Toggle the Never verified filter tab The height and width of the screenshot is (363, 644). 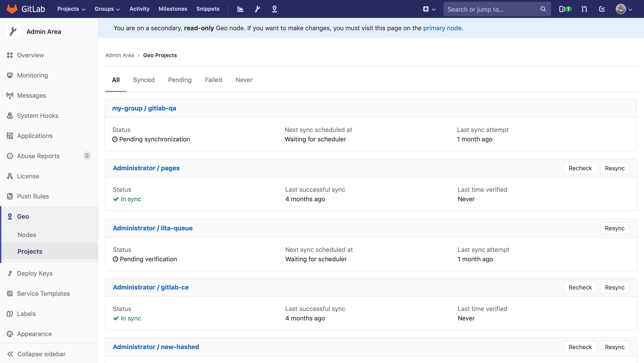click(244, 80)
